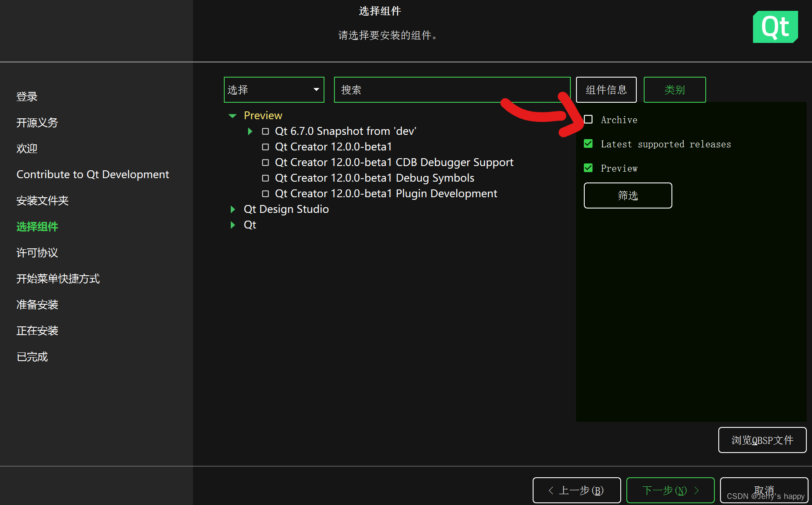Click the 许可协议 sidebar step

point(37,253)
